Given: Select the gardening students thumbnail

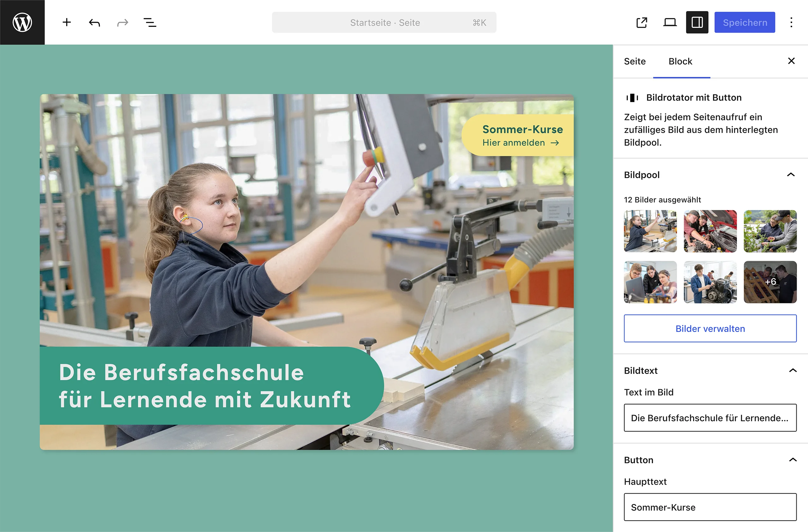Looking at the screenshot, I should point(770,231).
